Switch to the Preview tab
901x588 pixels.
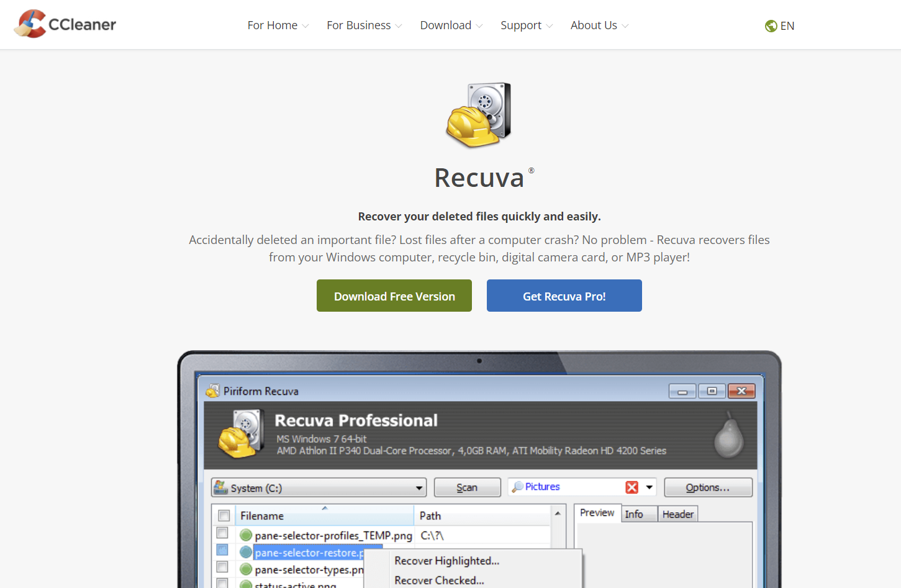coord(597,513)
